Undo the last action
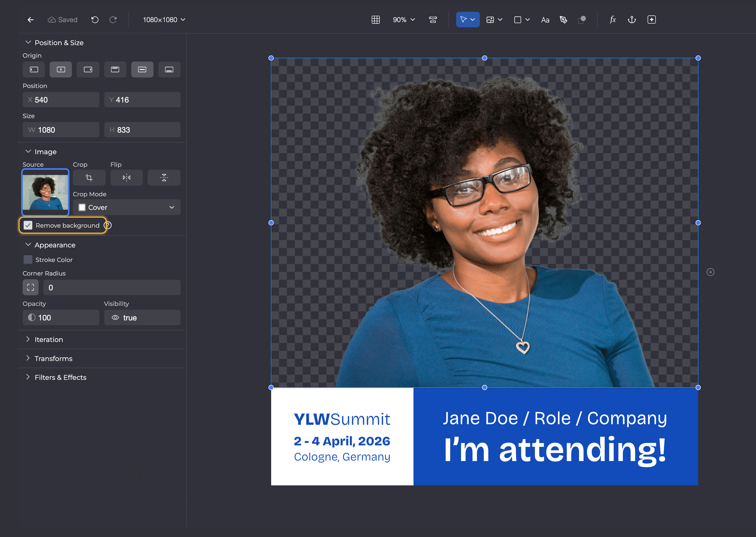 click(95, 20)
